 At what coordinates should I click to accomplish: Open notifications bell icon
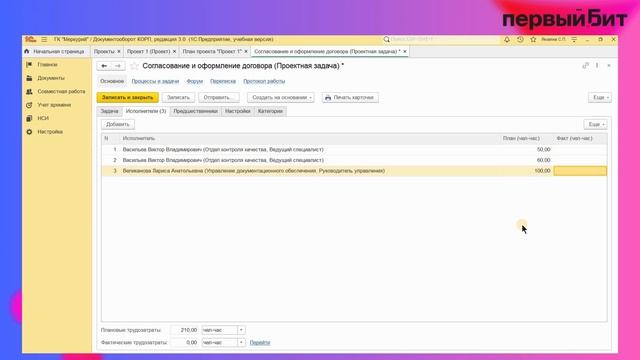point(507,40)
